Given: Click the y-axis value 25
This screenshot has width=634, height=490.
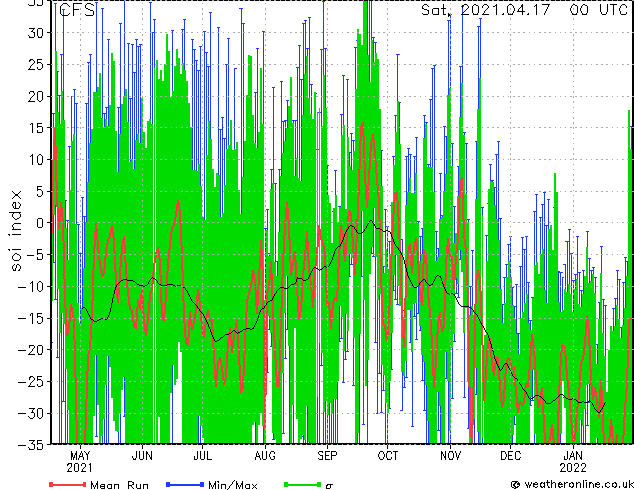Looking at the screenshot, I should click(x=37, y=65).
